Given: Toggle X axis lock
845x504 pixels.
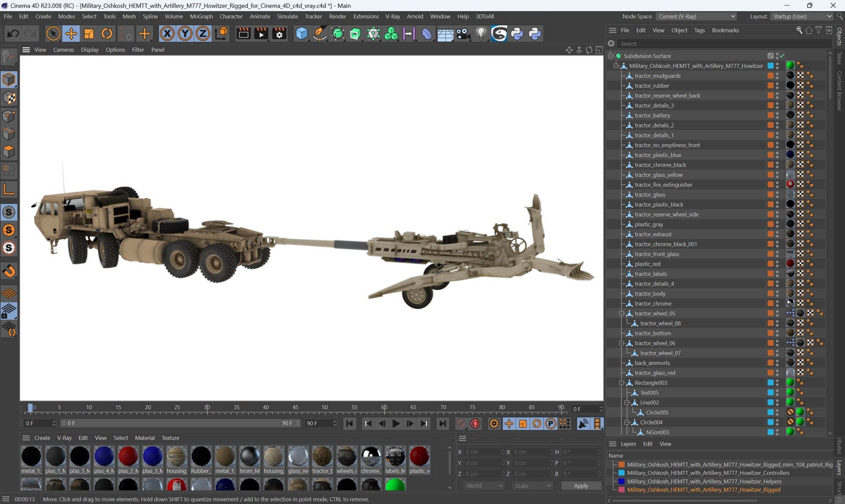Looking at the screenshot, I should [x=167, y=34].
